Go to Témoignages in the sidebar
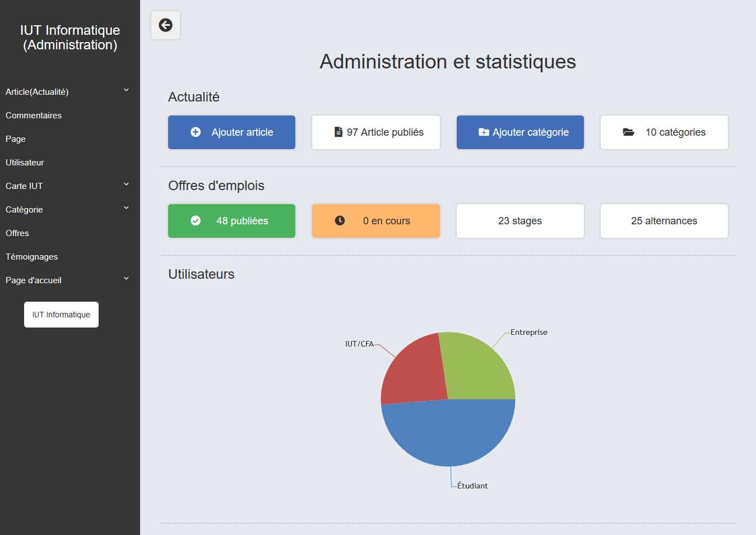 point(32,257)
